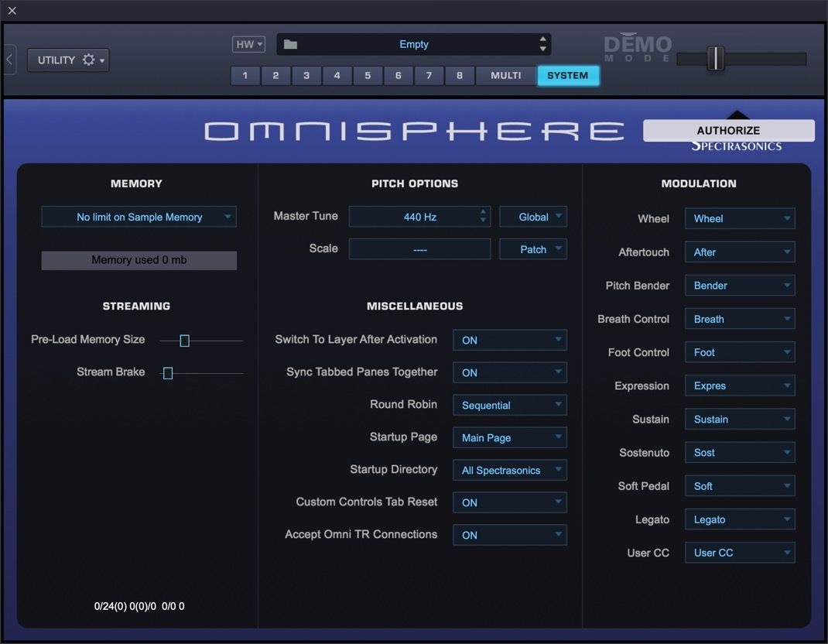
Task: Select the SYSTEM tab
Action: (568, 76)
